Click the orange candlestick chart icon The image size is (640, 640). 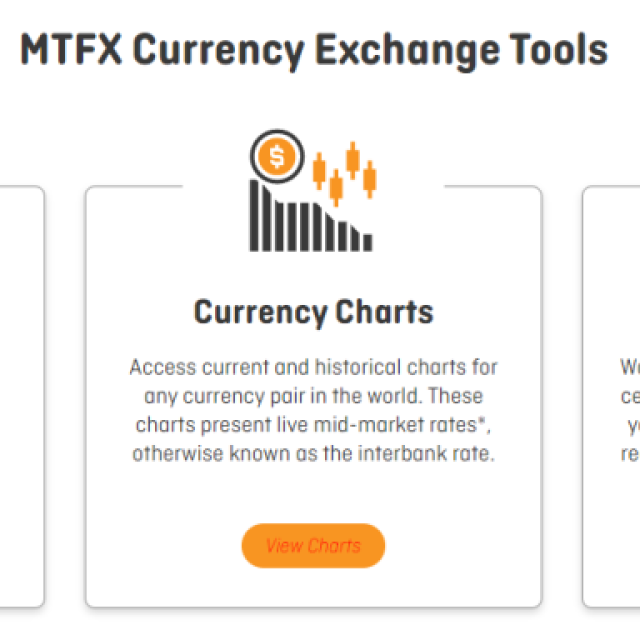coord(344,174)
